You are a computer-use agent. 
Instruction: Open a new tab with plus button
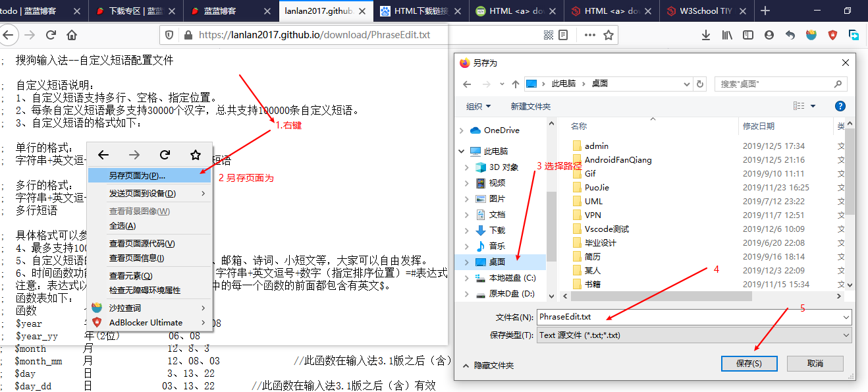coord(765,11)
